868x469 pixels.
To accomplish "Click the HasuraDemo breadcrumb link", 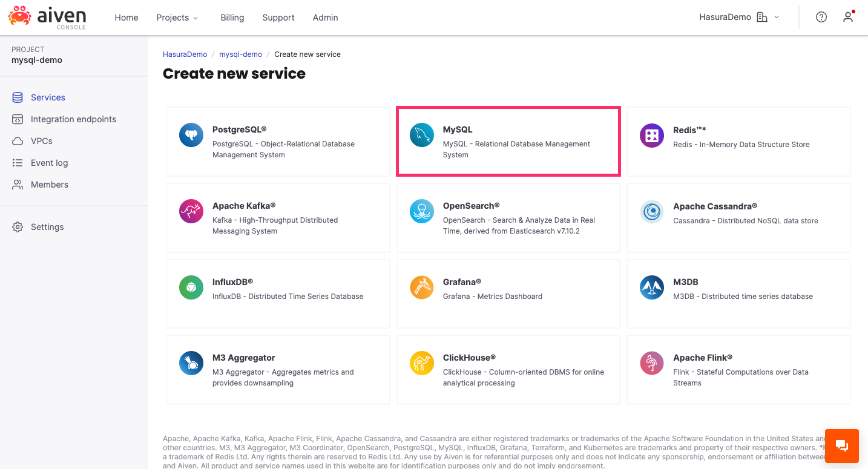I will coord(185,54).
